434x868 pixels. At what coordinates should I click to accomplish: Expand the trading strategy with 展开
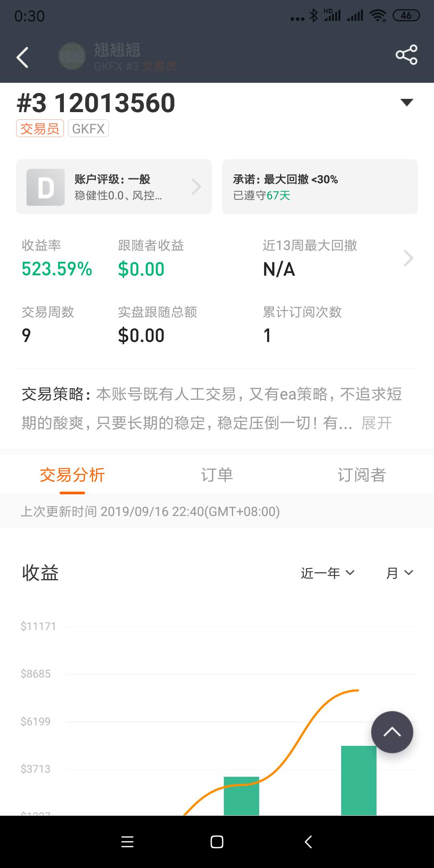click(x=377, y=423)
